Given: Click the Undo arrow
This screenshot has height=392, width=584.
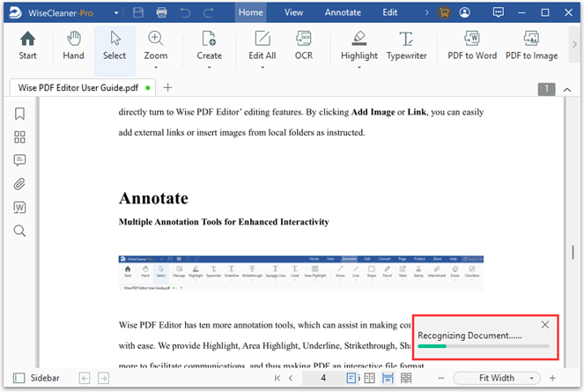Looking at the screenshot, I should tap(185, 12).
